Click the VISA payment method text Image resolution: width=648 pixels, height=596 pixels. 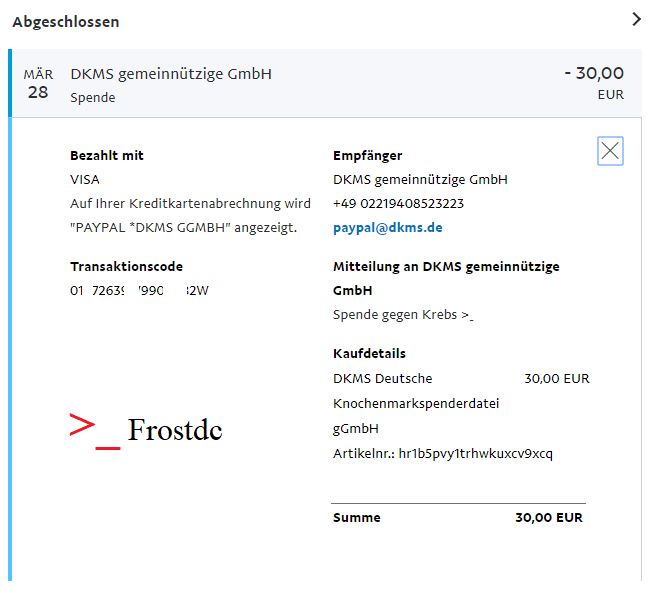tap(85, 180)
